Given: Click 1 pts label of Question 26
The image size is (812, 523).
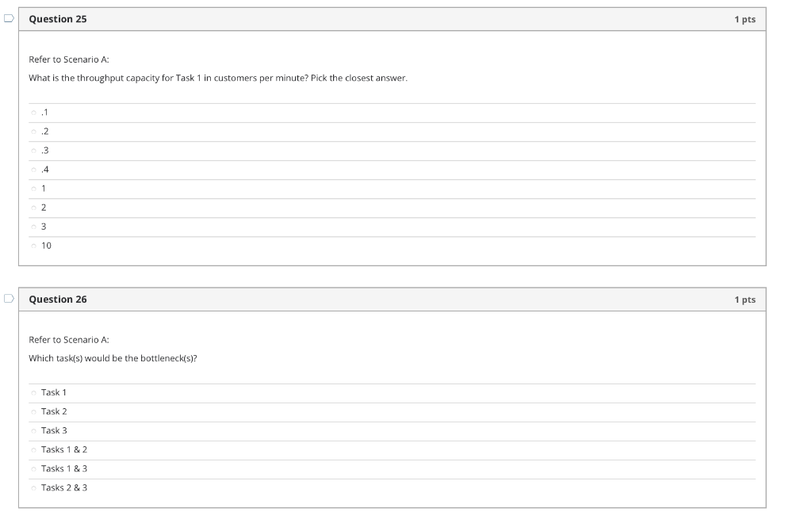Looking at the screenshot, I should (x=745, y=300).
